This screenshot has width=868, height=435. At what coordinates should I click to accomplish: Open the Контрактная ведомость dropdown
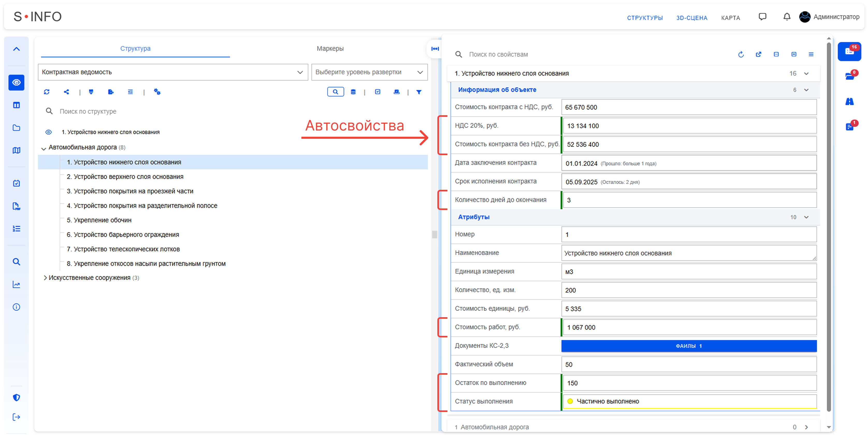coord(173,72)
